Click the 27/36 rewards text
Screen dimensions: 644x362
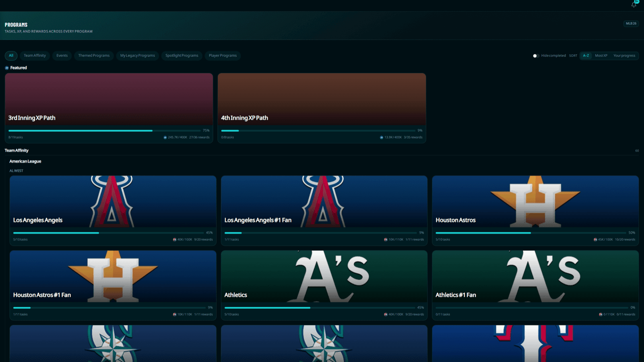pyautogui.click(x=199, y=137)
